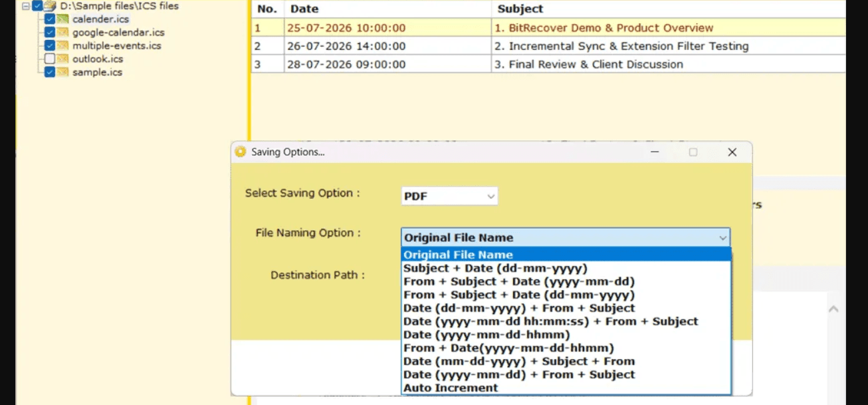868x405 pixels.
Task: Select sample.ics in the file tree
Action: tap(97, 72)
